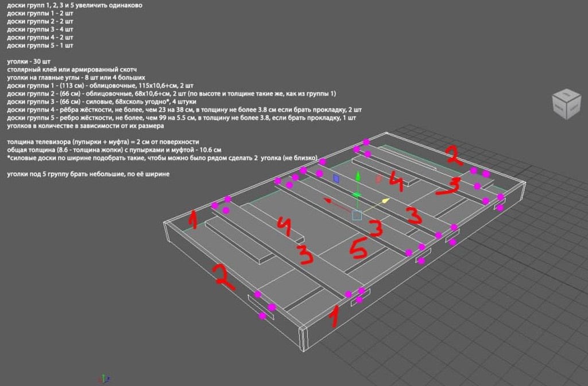Click the line starting "доски группы 2 - (66 см)"
Viewport: 588px width, 386px height.
(x=171, y=93)
